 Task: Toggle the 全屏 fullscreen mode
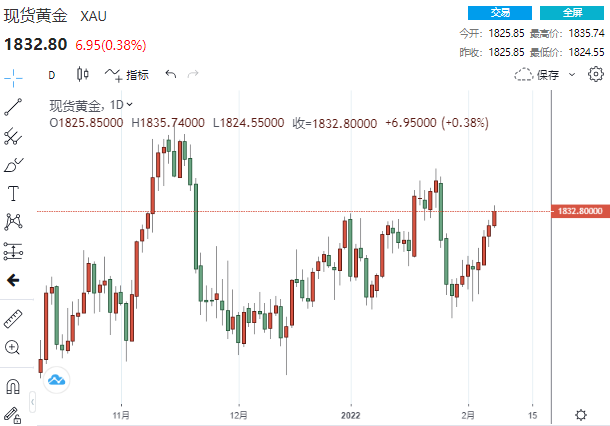(x=572, y=12)
